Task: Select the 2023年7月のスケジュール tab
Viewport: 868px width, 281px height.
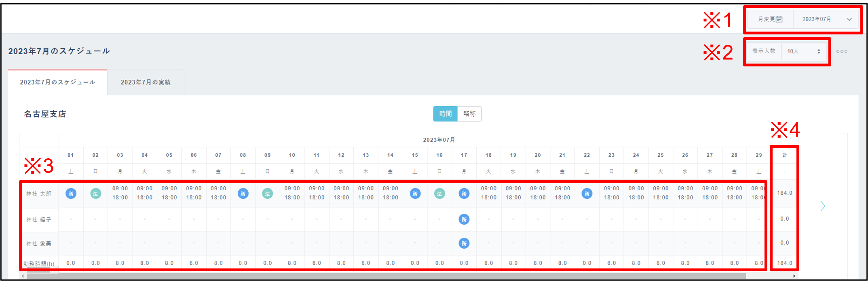Action: (57, 82)
